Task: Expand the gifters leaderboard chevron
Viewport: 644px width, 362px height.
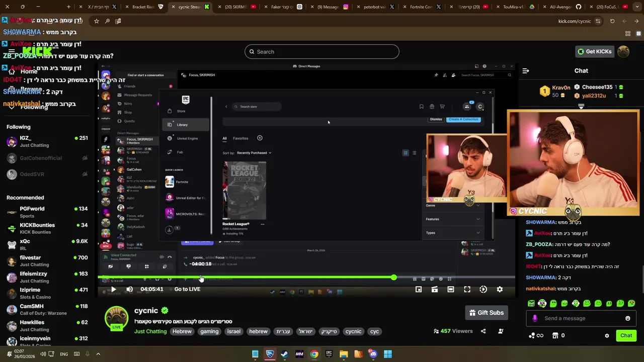Action: pos(581,107)
